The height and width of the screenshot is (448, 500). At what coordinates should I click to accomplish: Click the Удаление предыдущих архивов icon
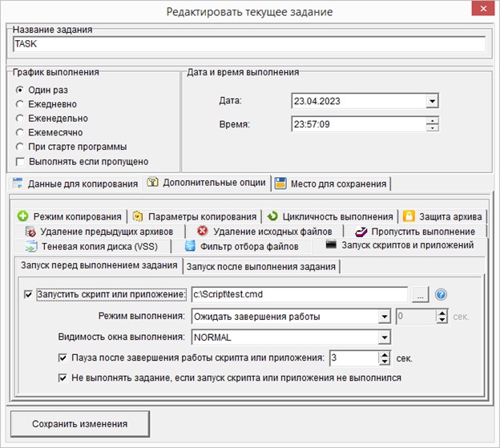(30, 232)
